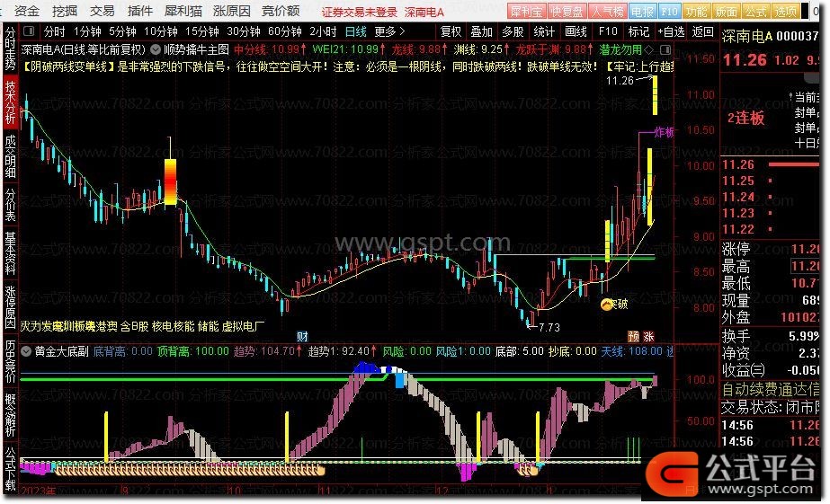This screenshot has height=504, width=830.
Task: Click the 预 marker under the chart
Action: [x=634, y=336]
